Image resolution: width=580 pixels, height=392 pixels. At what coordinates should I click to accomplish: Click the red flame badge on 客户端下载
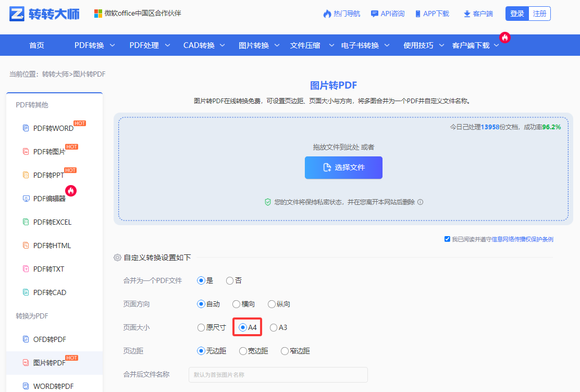(505, 37)
